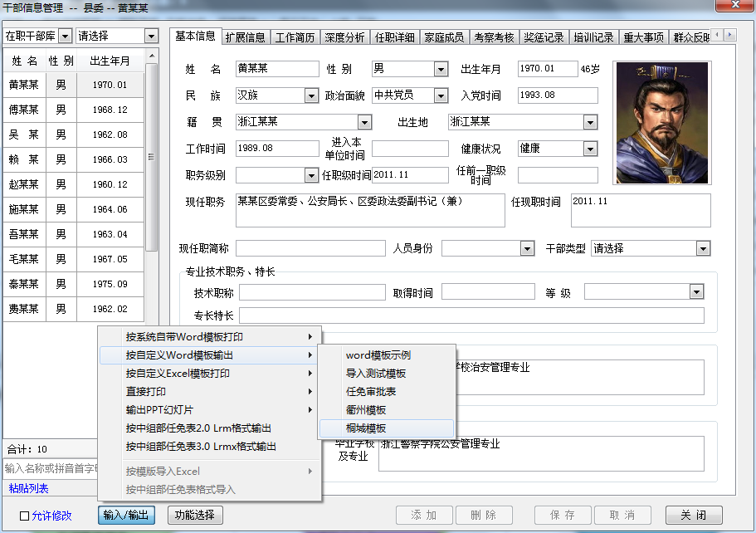Switch to the 工作简历 tab
Viewport: 756px width, 533px height.
coord(295,37)
